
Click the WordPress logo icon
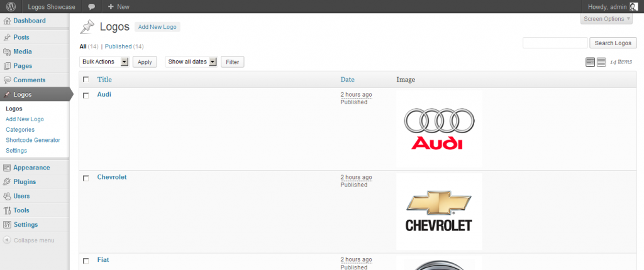(x=11, y=7)
